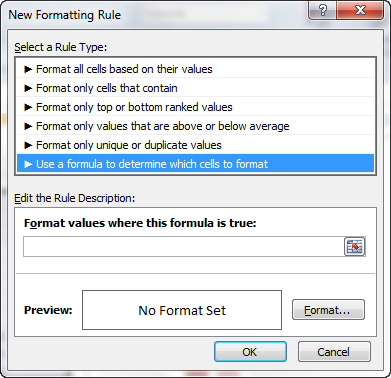This screenshot has height=378, width=391.
Task: Open the Format... options
Action: point(328,310)
